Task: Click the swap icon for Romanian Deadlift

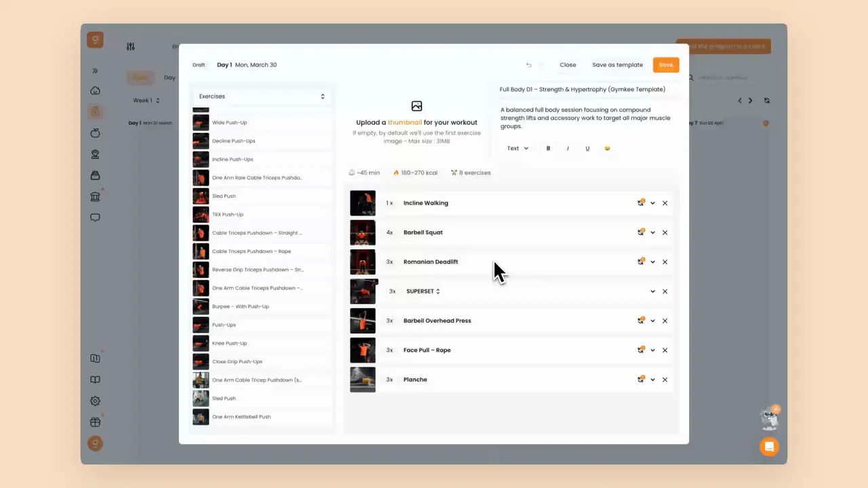Action: [x=641, y=262]
